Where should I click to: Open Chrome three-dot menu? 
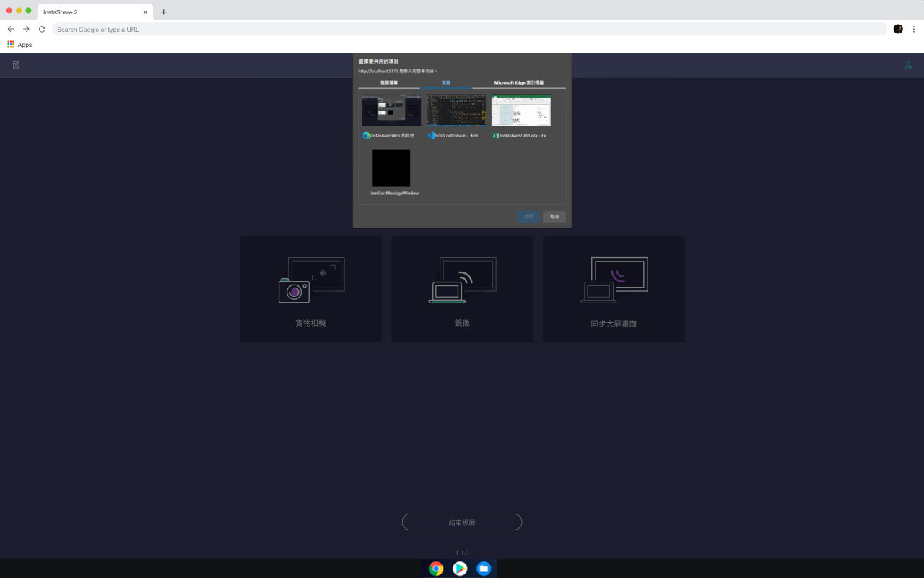pyautogui.click(x=913, y=29)
